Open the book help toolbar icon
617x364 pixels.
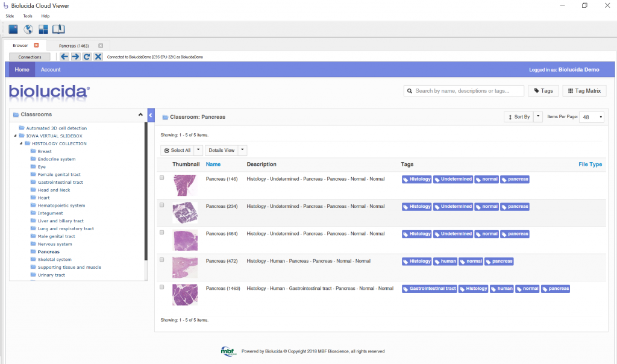click(58, 29)
